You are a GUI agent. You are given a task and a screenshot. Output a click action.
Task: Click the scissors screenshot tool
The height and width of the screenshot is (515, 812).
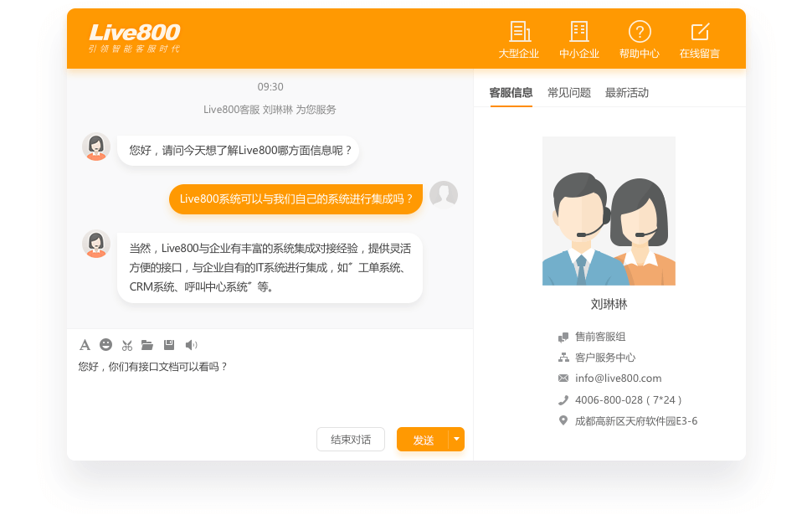[x=126, y=344]
